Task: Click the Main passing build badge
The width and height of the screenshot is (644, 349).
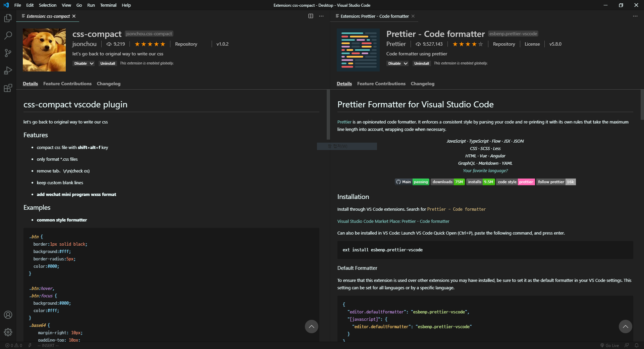Action: click(x=412, y=182)
